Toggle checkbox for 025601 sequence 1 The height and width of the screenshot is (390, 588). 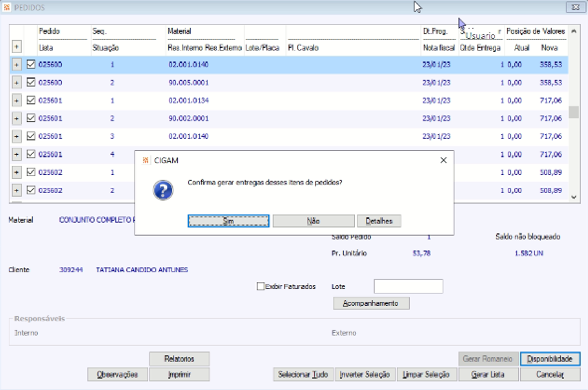(31, 100)
